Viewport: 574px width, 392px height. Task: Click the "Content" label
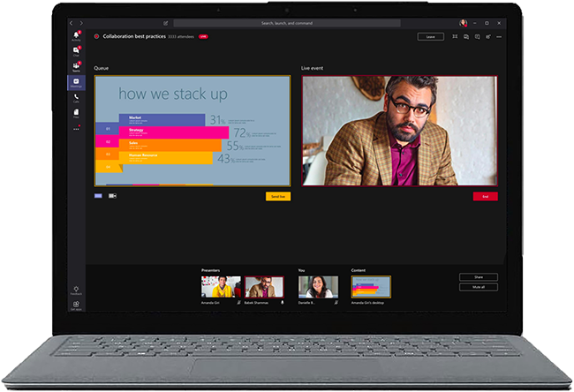pyautogui.click(x=359, y=270)
